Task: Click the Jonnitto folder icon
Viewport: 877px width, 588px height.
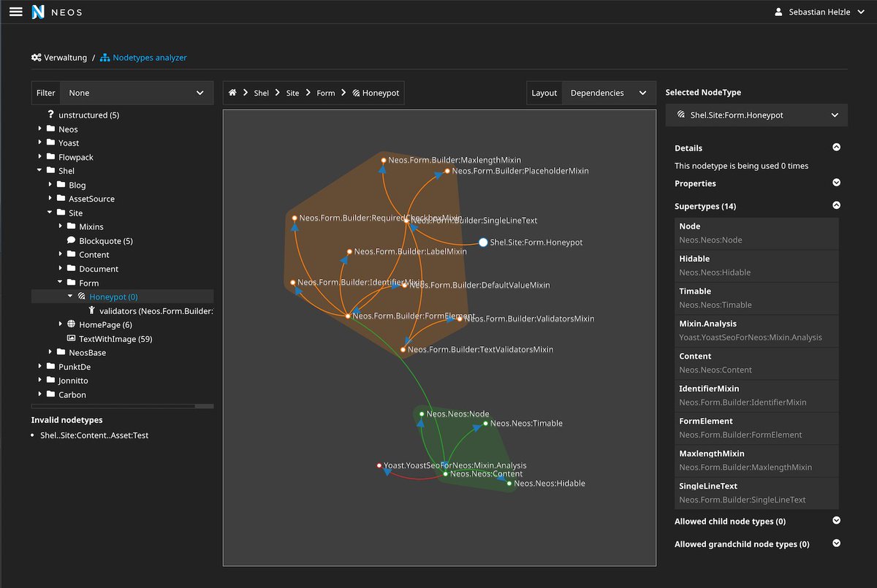Action: click(50, 381)
